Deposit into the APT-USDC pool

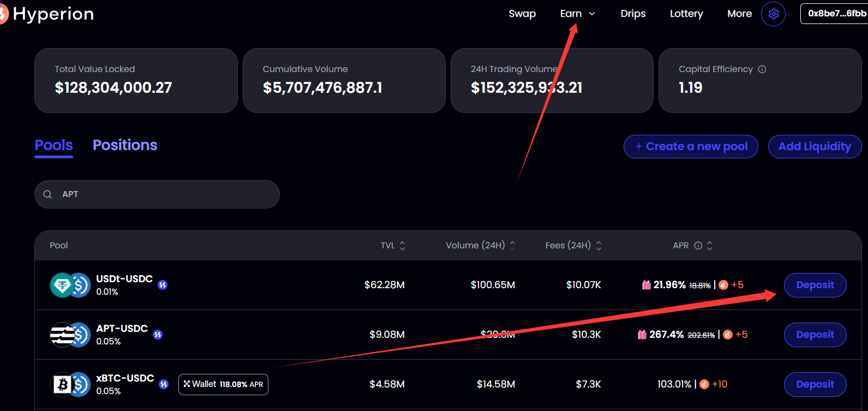(x=815, y=335)
